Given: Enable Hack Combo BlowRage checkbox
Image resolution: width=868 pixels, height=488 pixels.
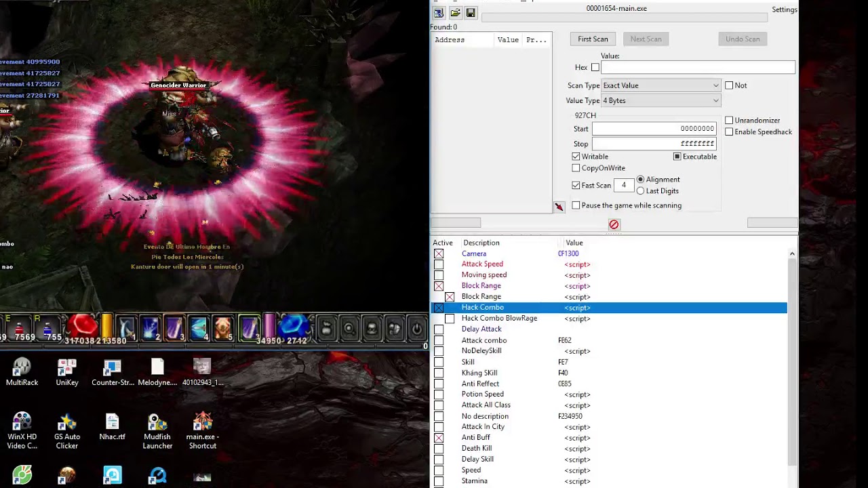Looking at the screenshot, I should [450, 319].
